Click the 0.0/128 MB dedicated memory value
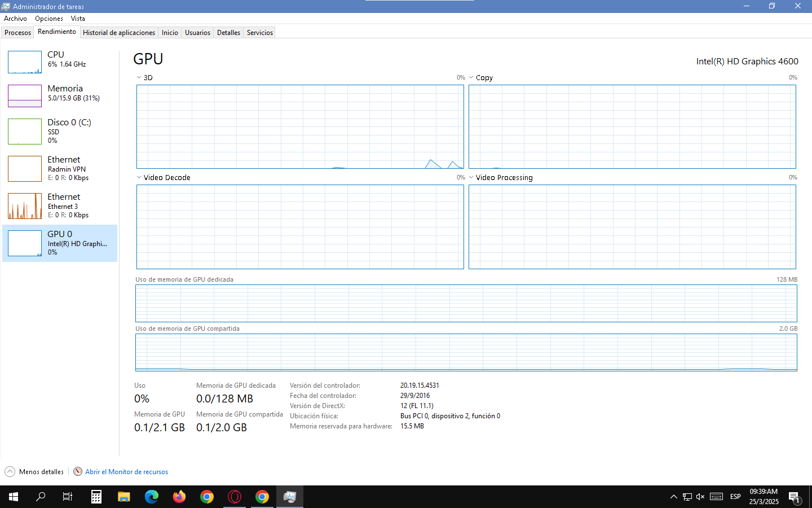812x508 pixels. point(224,398)
